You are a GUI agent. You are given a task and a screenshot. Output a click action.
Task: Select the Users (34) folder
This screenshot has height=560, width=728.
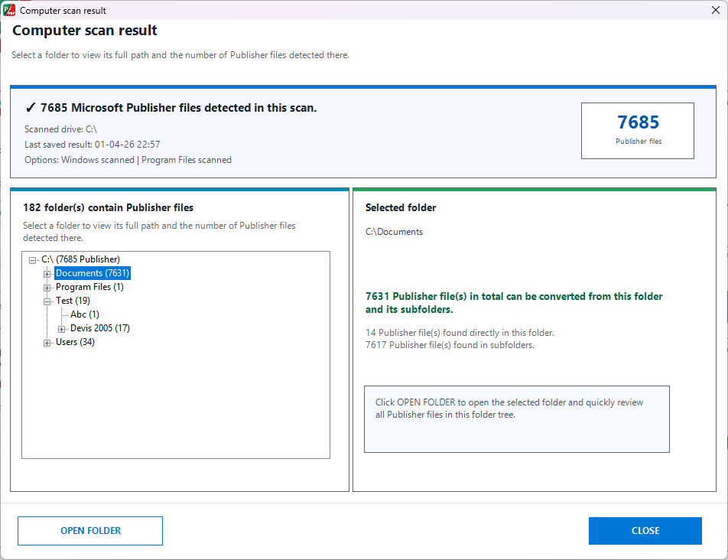(x=75, y=342)
